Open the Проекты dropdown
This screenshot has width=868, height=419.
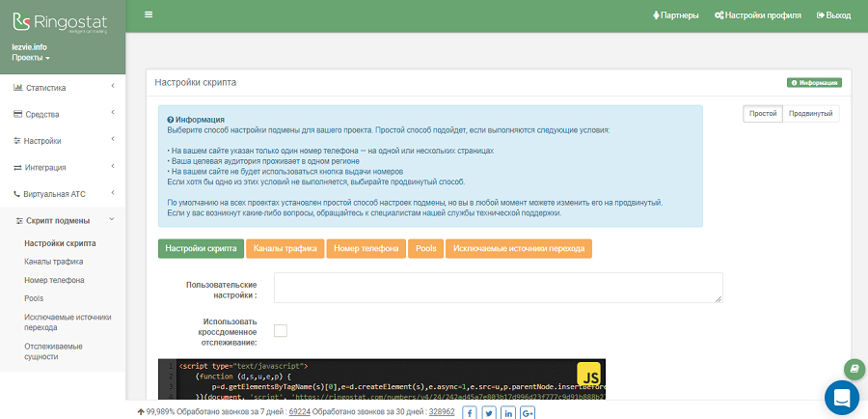point(31,58)
